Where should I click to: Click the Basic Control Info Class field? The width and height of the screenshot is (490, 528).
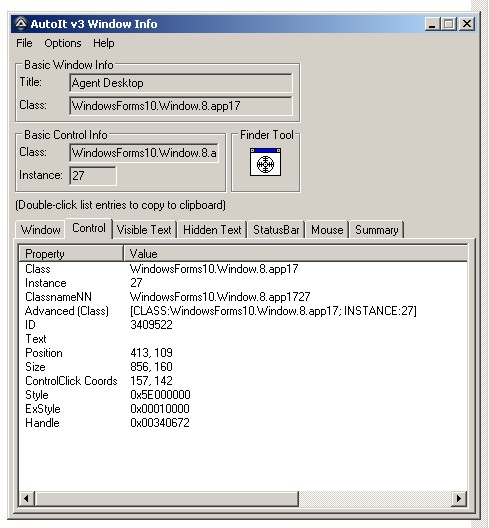pos(144,153)
